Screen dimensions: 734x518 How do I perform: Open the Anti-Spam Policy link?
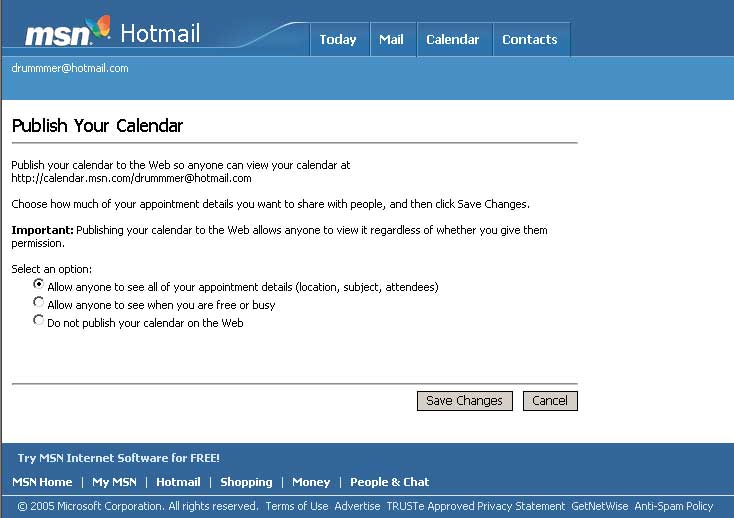tap(674, 506)
